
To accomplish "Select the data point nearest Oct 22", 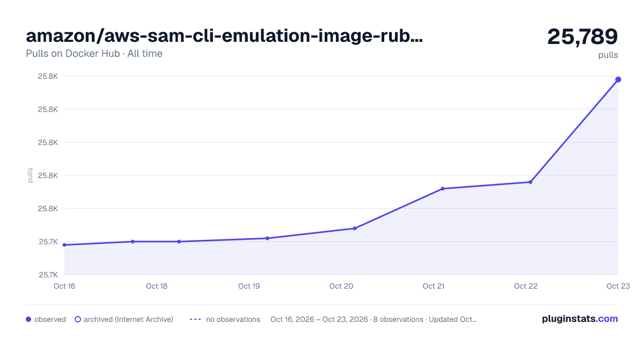I will click(530, 182).
